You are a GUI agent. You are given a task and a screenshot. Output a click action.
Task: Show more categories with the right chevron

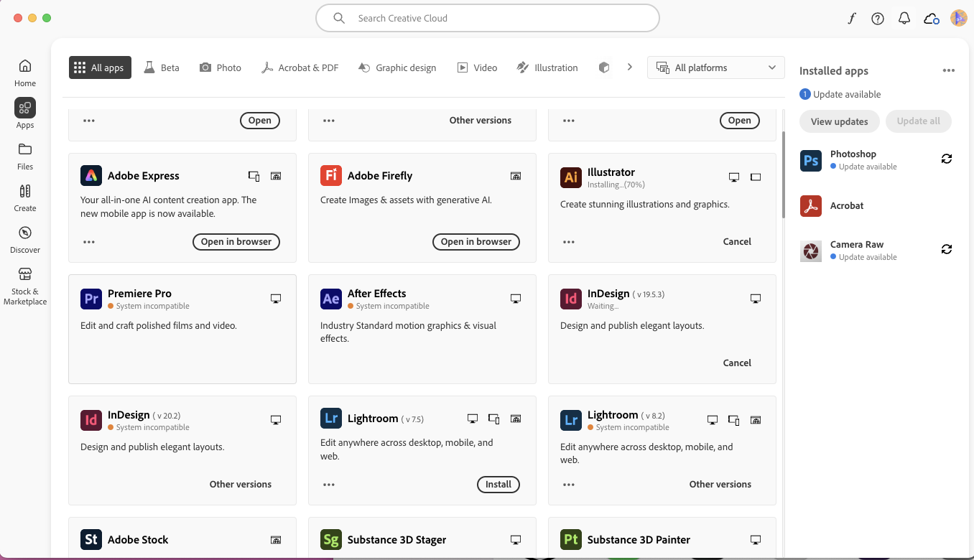(x=629, y=67)
